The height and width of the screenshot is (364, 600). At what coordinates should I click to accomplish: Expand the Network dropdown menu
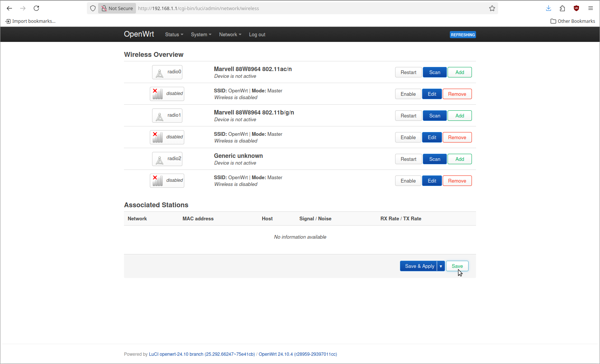[x=230, y=35]
